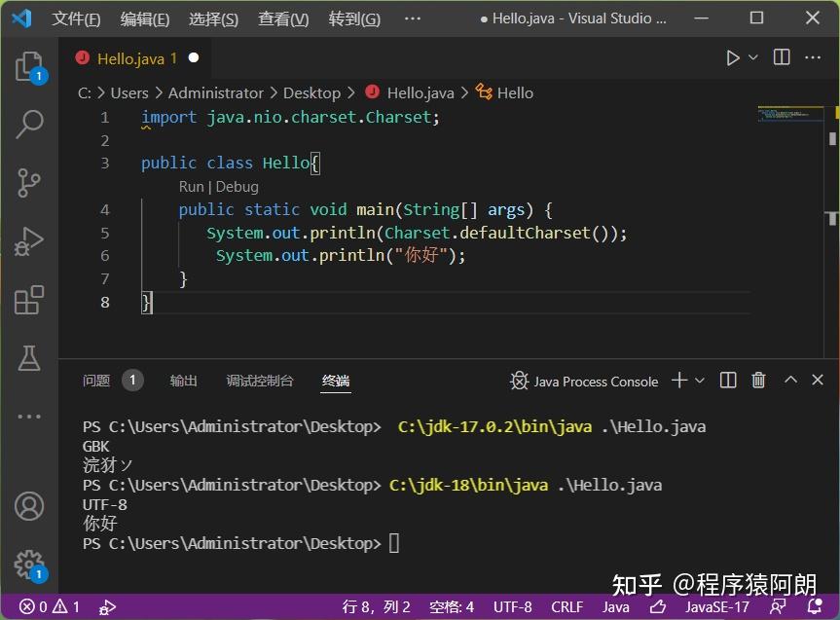Image resolution: width=840 pixels, height=620 pixels.
Task: Run Hello.java using the play icon
Action: pyautogui.click(x=731, y=57)
